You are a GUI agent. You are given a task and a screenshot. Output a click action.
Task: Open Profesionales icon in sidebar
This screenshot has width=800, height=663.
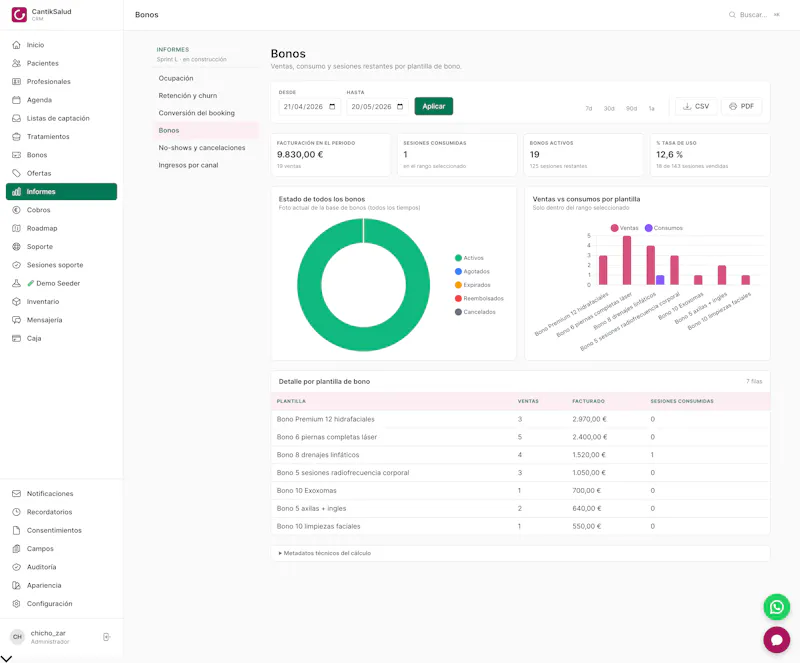(x=16, y=82)
